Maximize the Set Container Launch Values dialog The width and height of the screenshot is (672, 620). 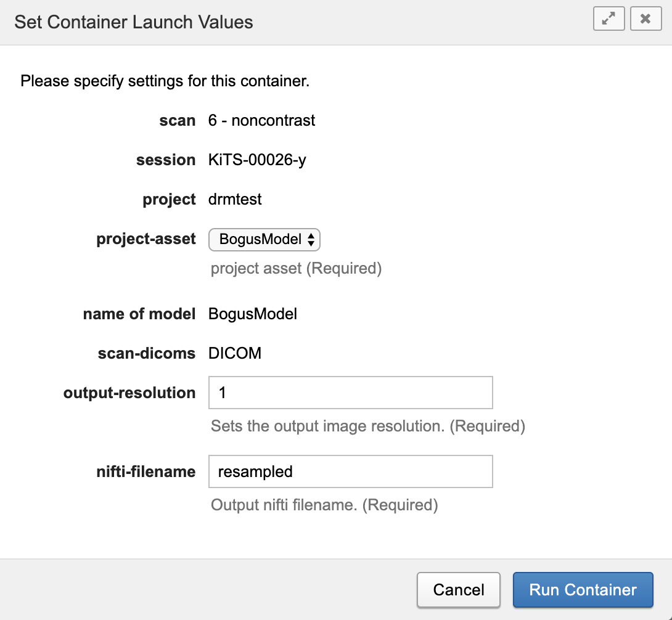click(x=609, y=19)
